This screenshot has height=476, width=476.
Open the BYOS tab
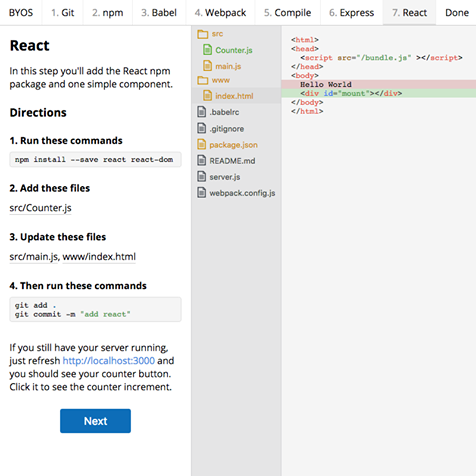point(21,13)
